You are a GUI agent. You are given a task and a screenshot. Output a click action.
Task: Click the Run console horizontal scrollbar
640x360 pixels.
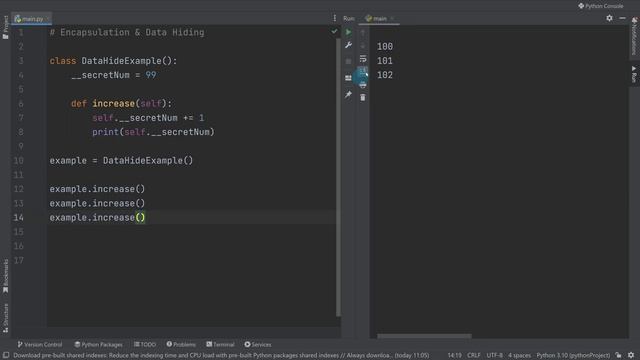tap(424, 336)
